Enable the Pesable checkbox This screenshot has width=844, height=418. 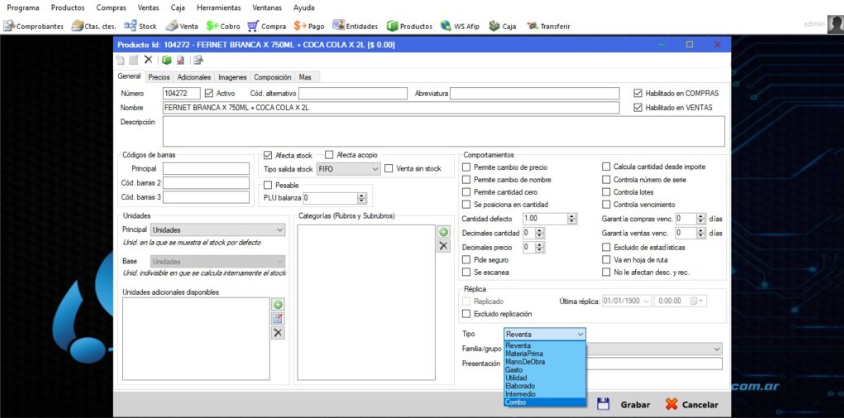[268, 185]
